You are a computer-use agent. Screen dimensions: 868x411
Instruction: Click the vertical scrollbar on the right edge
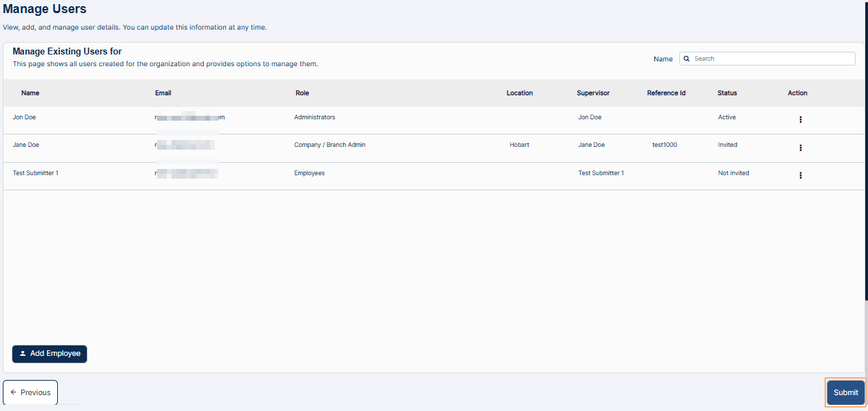point(866,152)
